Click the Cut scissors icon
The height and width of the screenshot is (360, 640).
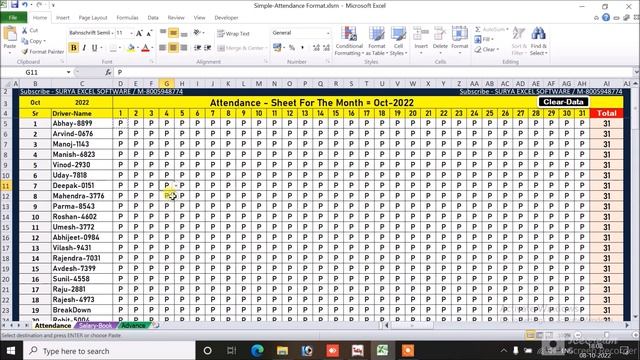point(25,31)
